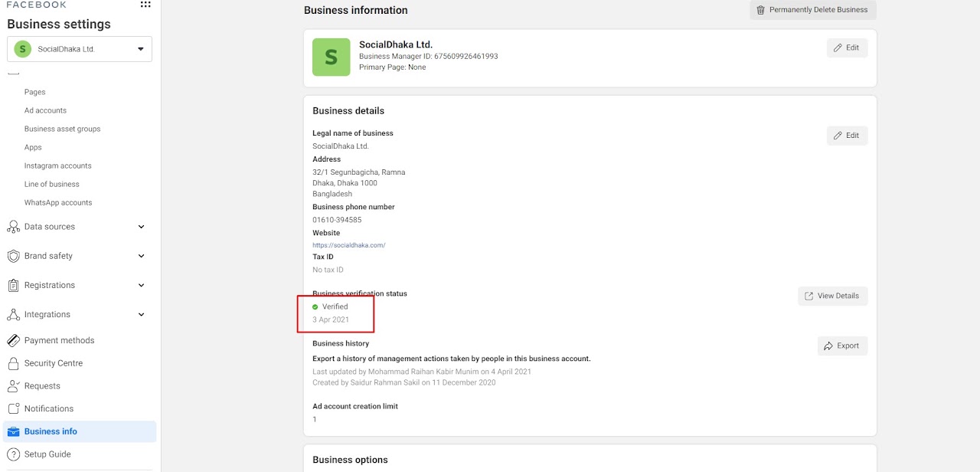Click 'Primary Page: None' text
The image size is (980, 472).
(392, 67)
